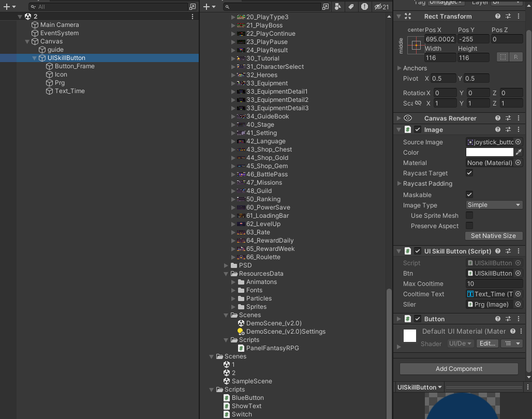
Task: Expand the Button component foldout
Action: tap(398, 319)
